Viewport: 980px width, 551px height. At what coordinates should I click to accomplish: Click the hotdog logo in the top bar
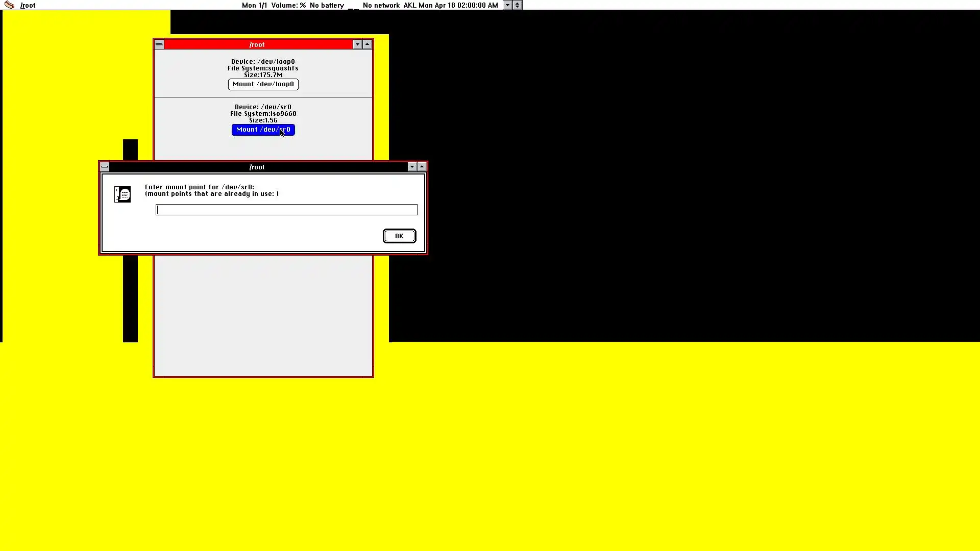9,5
